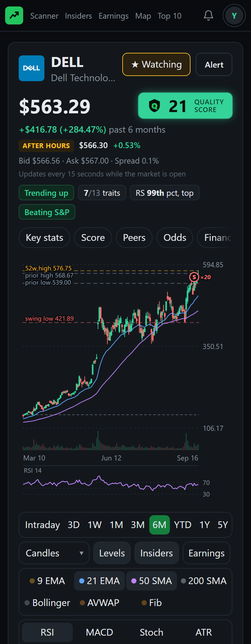Toggle the 200 SMA indicator

pos(204,581)
